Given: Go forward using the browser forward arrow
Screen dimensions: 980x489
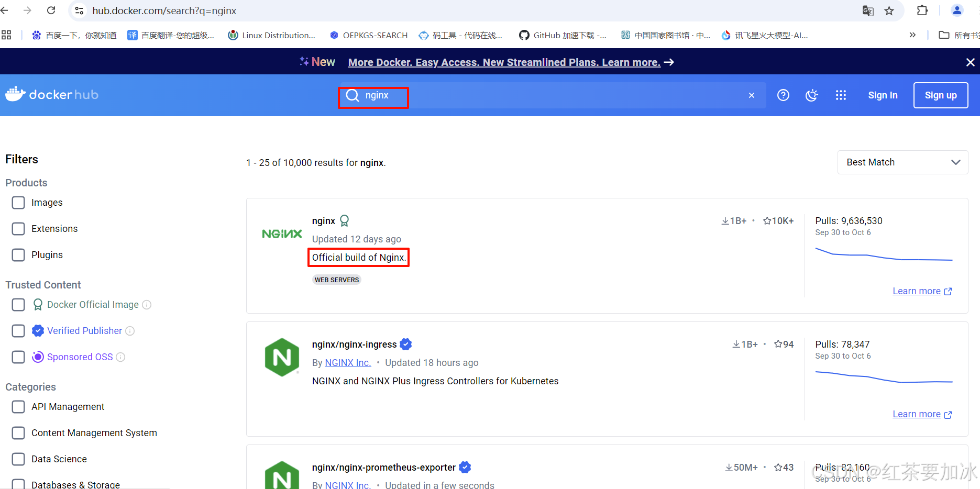Looking at the screenshot, I should (27, 10).
